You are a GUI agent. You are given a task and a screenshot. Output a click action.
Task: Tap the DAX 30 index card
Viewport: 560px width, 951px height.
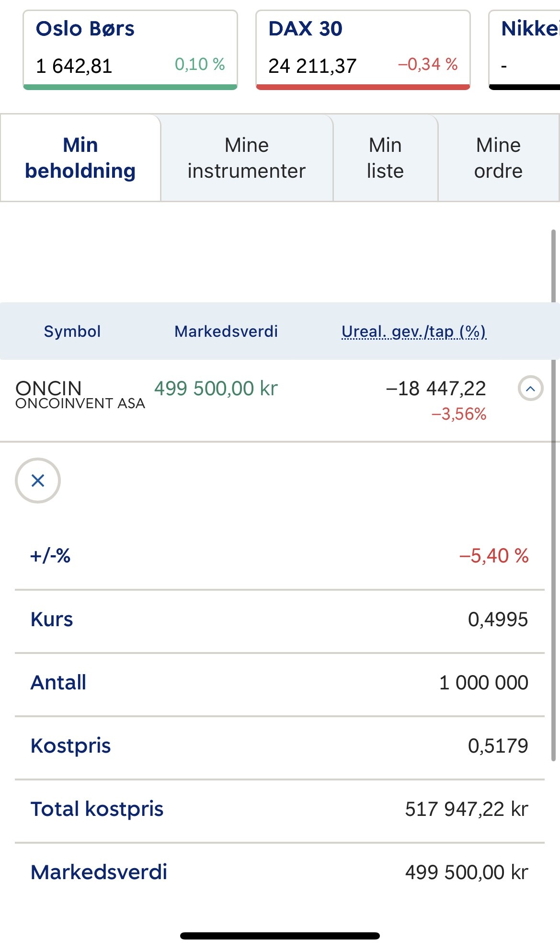pyautogui.click(x=363, y=49)
